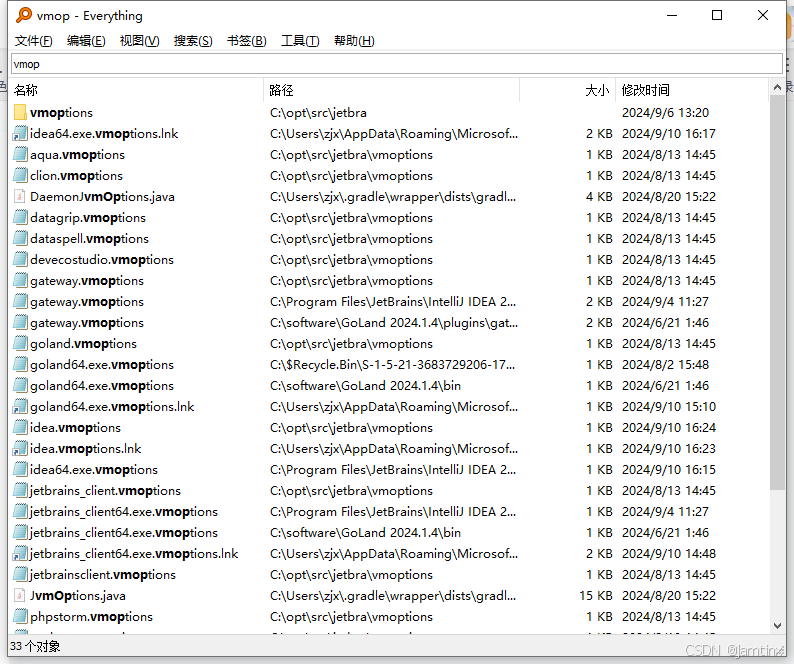Select jetbrains_client64.exe.vmoptions under Program Files\JetBrains

pyautogui.click(x=124, y=512)
